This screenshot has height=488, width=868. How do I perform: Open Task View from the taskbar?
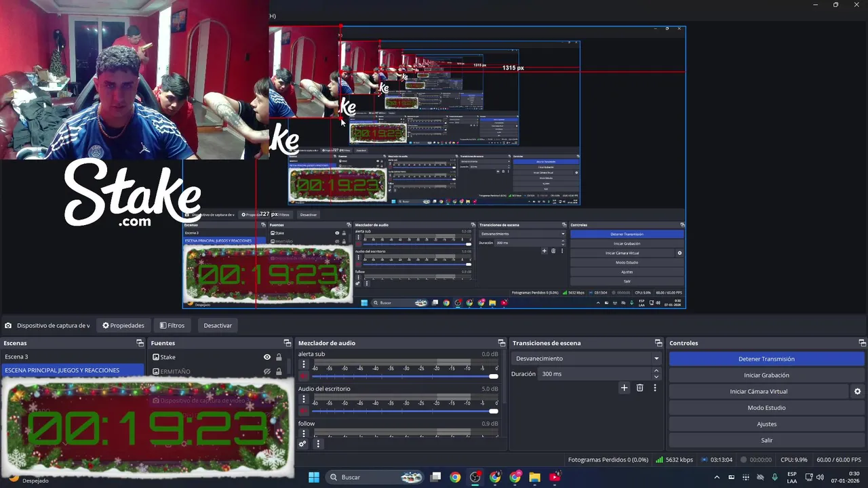[436, 477]
